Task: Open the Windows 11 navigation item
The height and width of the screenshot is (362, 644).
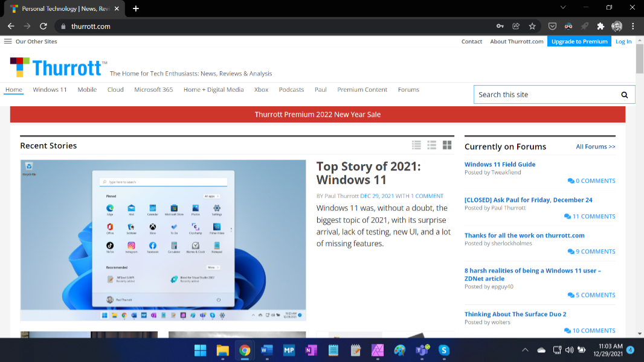Action: coord(50,90)
